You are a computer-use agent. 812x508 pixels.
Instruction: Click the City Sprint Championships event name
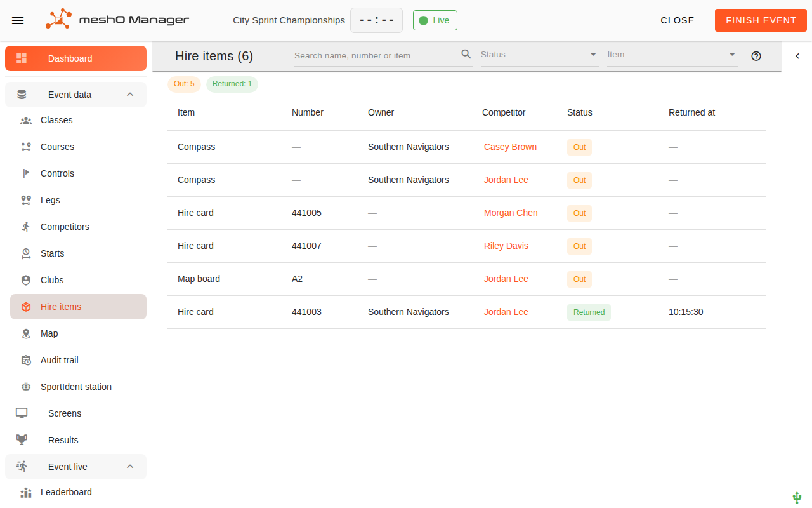(289, 20)
